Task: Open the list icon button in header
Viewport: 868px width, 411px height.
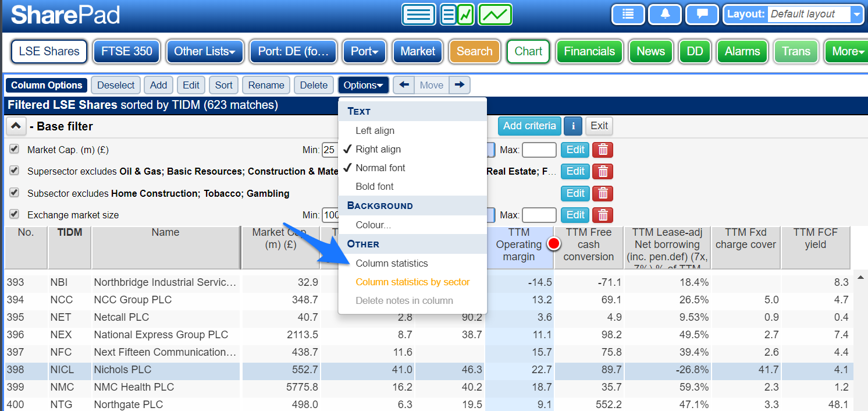Action: click(628, 15)
